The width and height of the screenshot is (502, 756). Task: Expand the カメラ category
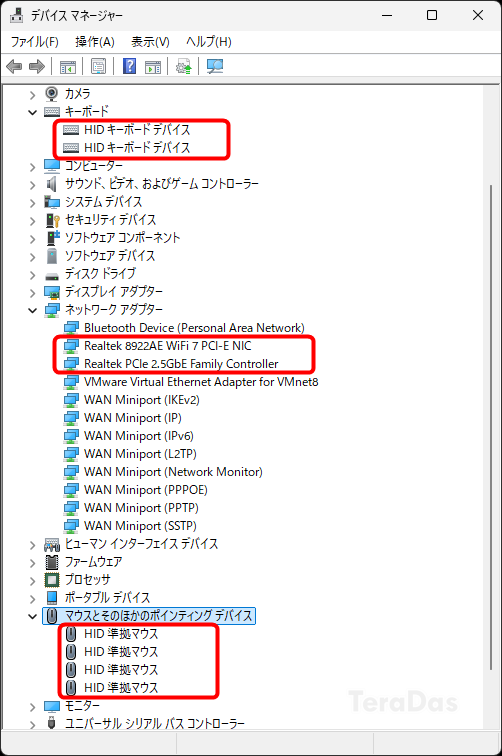click(32, 95)
